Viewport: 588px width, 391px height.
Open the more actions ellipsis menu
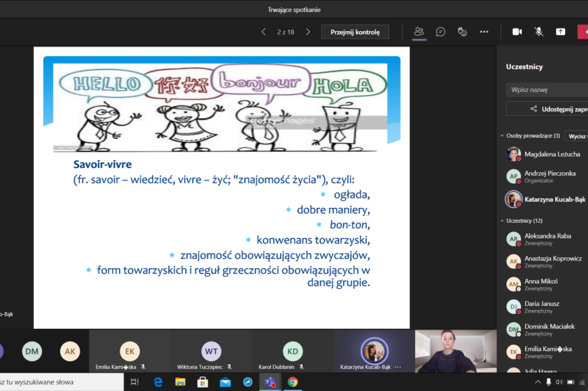484,32
